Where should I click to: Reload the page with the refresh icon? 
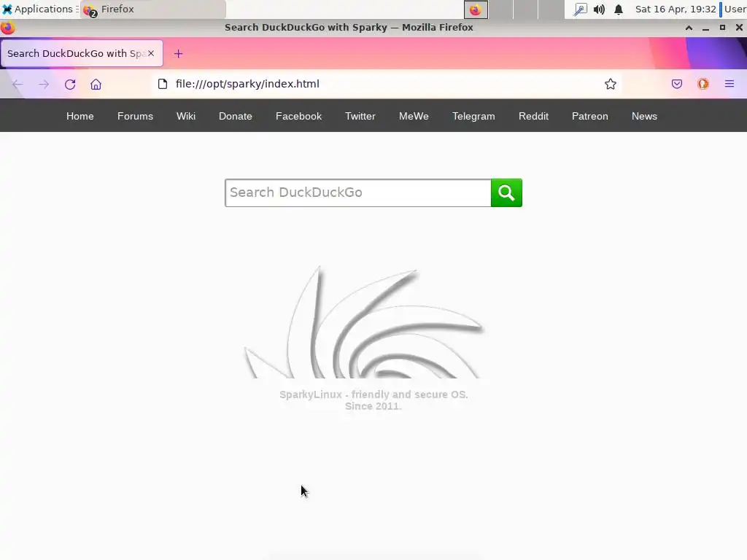point(70,85)
